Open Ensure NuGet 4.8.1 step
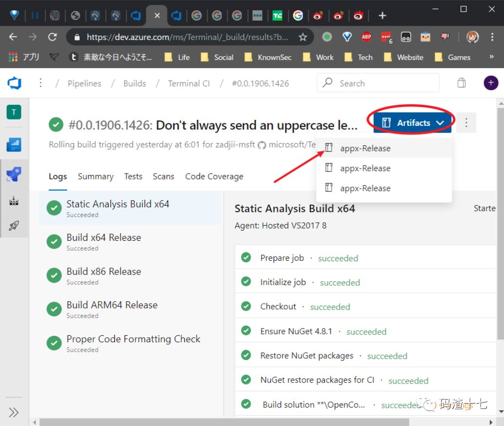This screenshot has height=426, width=504. 365,330
